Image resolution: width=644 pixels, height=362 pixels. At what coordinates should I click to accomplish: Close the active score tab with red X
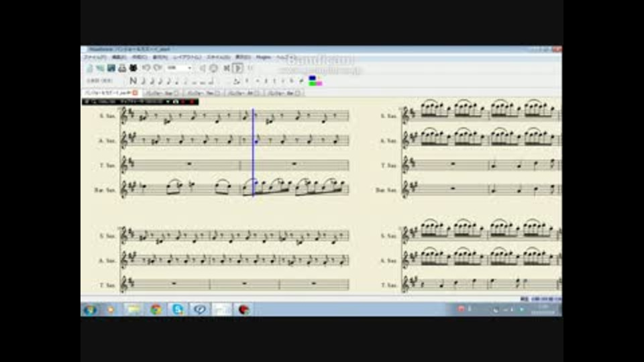(135, 93)
